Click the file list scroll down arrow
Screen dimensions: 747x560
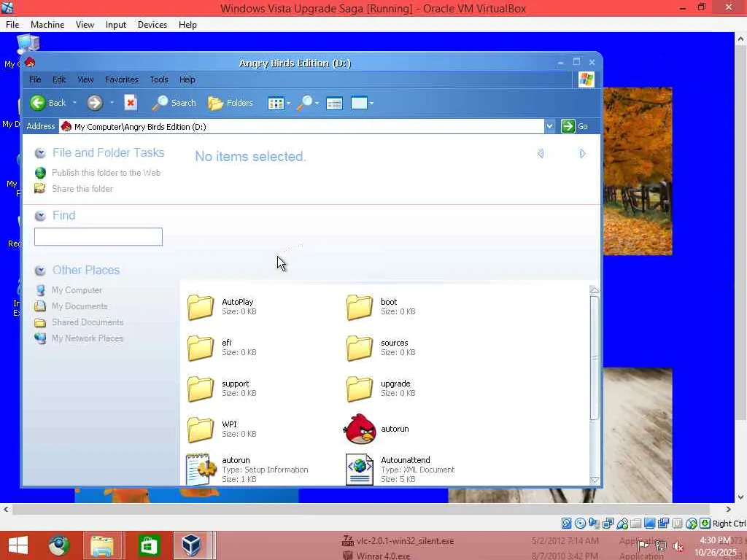(x=594, y=480)
